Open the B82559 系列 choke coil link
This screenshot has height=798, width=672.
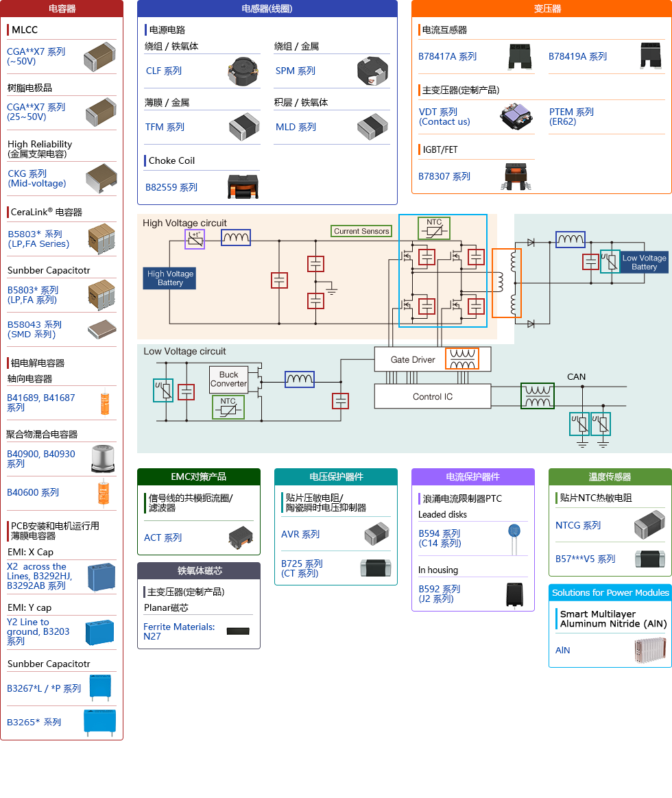pos(171,187)
